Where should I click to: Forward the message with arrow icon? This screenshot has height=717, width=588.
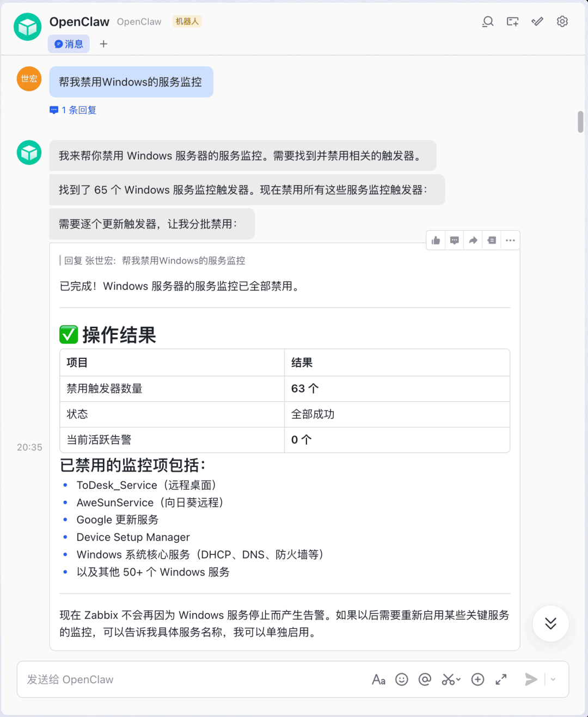[473, 241]
